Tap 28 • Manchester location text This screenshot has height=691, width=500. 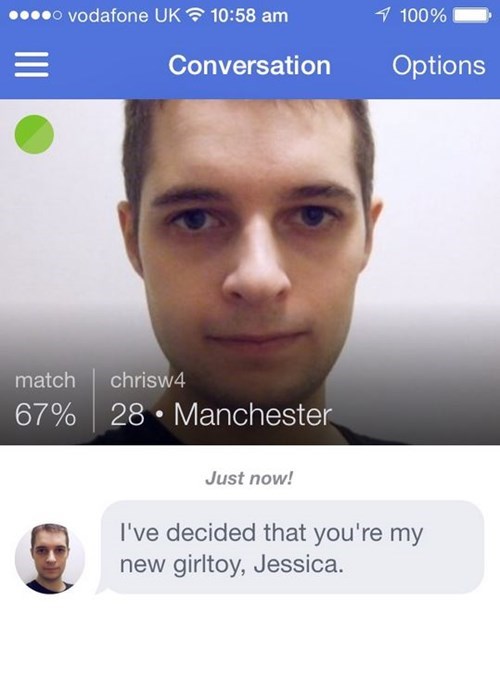coord(221,415)
